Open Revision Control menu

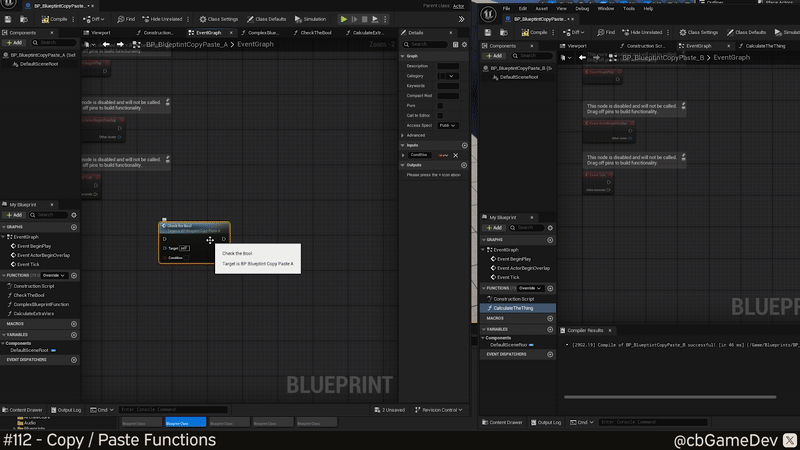439,410
